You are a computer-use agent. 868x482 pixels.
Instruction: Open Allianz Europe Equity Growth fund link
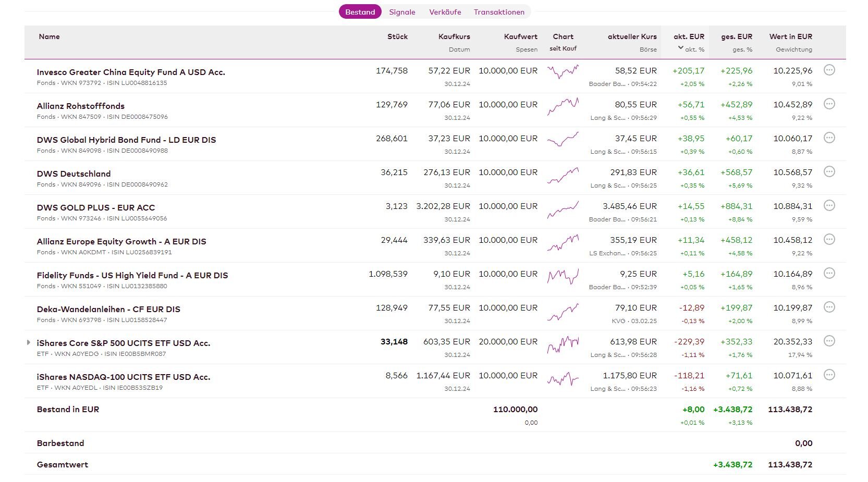pyautogui.click(x=121, y=241)
